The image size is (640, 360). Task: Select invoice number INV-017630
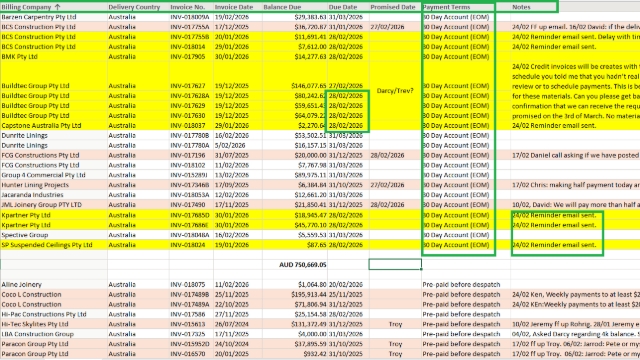pyautogui.click(x=191, y=116)
